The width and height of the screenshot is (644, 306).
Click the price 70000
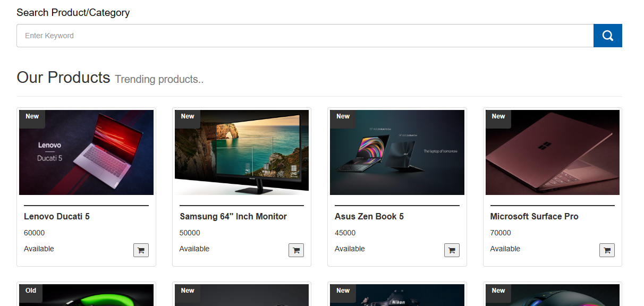501,233
